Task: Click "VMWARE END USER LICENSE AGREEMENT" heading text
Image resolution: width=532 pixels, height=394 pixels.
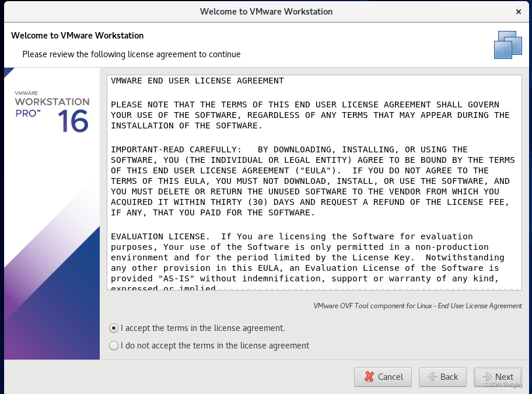Action: pos(197,81)
